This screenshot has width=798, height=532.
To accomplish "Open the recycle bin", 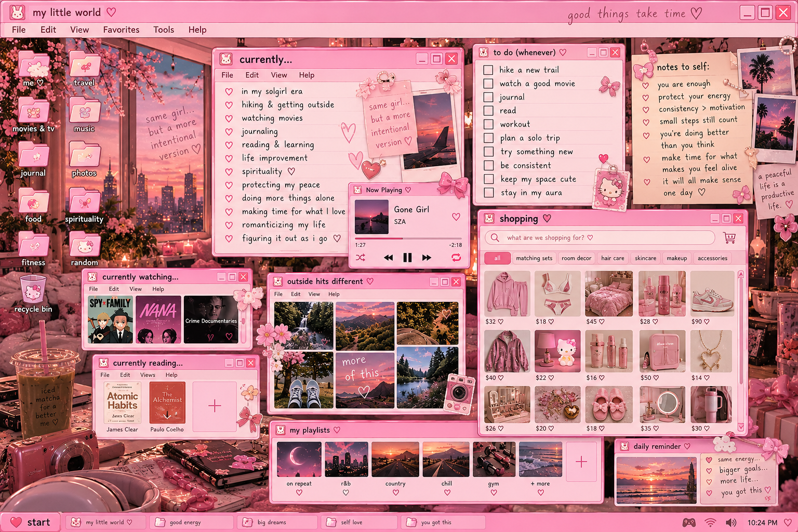I will (33, 294).
